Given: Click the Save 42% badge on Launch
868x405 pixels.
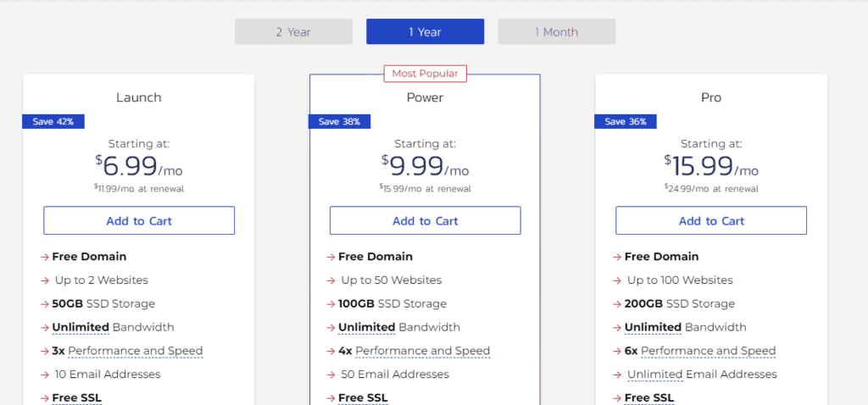Looking at the screenshot, I should 53,121.
